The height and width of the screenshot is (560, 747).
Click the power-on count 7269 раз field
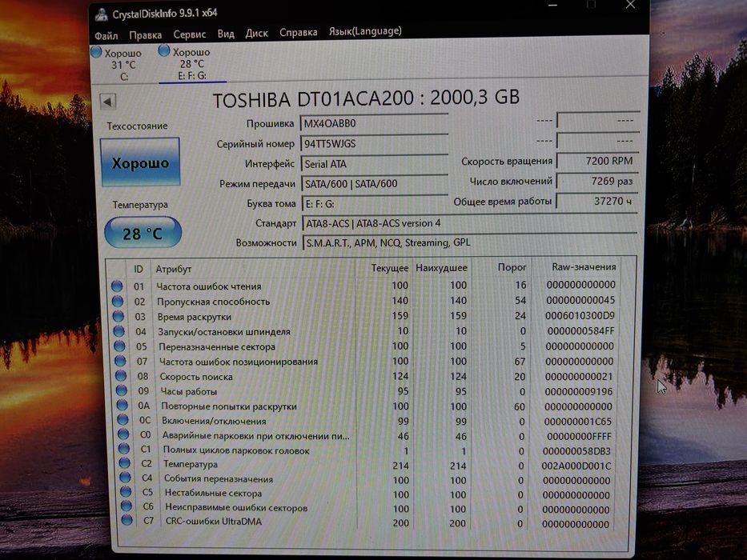pyautogui.click(x=598, y=181)
